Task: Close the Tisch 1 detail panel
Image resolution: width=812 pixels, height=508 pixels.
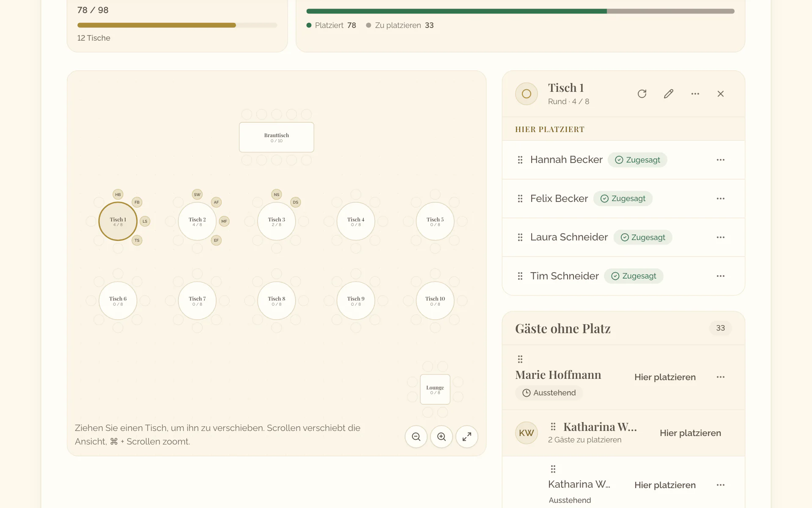Action: (x=721, y=94)
